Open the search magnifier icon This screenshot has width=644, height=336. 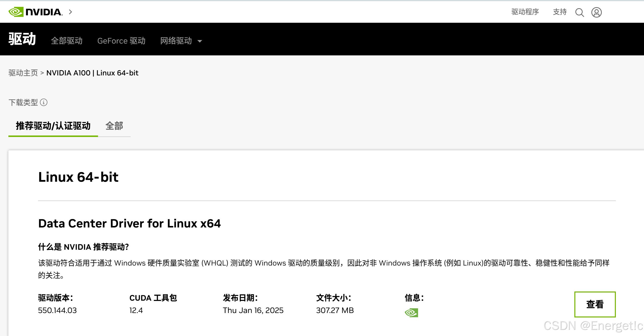(579, 12)
